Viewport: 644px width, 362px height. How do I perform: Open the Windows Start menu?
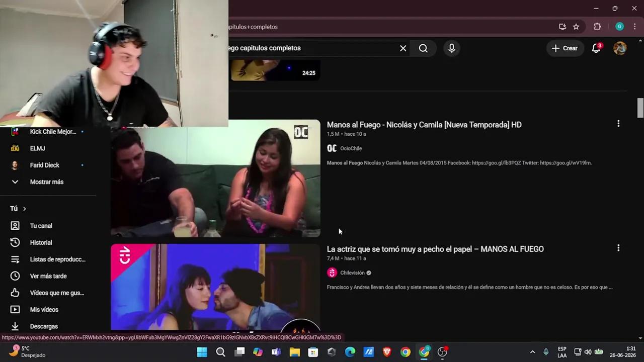click(x=202, y=352)
